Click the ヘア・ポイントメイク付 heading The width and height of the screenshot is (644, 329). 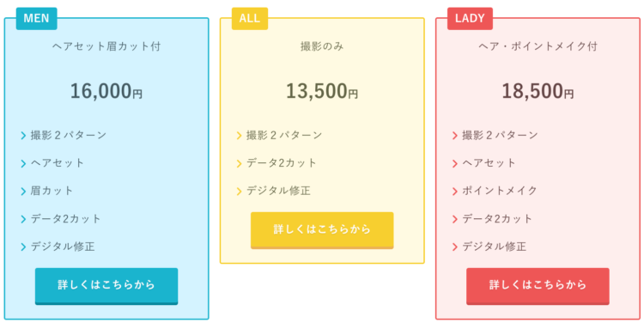coord(538,46)
